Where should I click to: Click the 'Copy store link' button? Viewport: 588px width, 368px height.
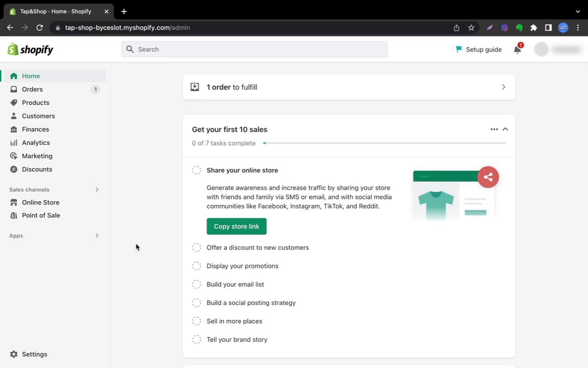(236, 226)
